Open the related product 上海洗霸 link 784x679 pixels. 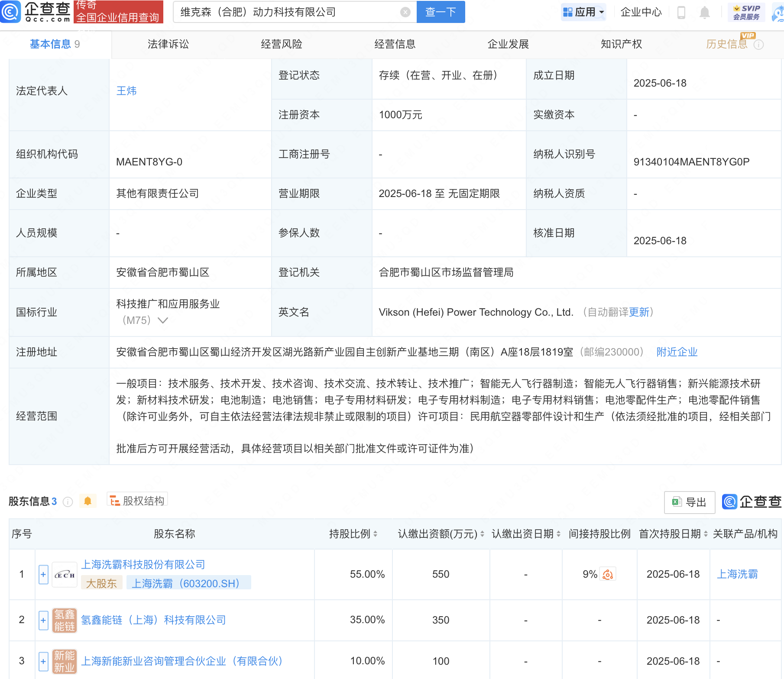[x=737, y=574]
